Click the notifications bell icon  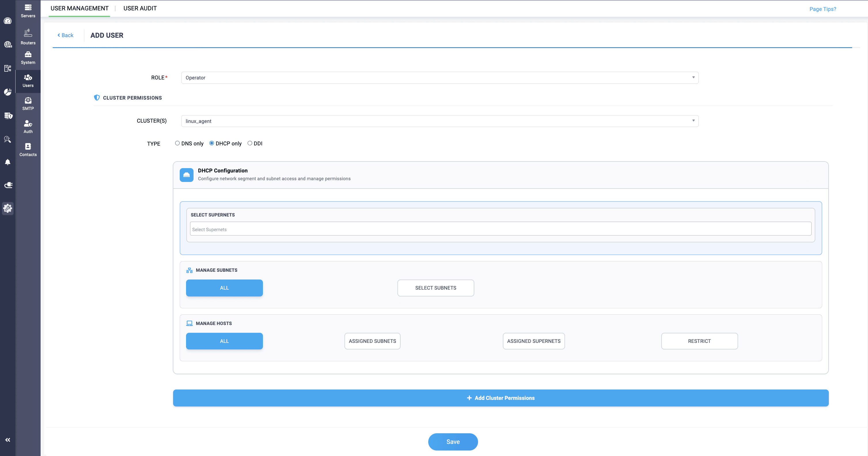(x=7, y=162)
